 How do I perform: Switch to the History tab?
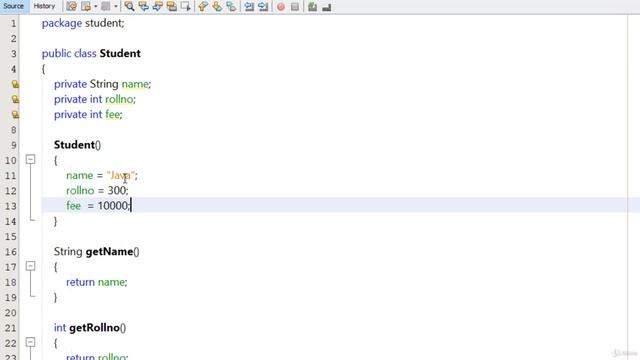(x=44, y=6)
